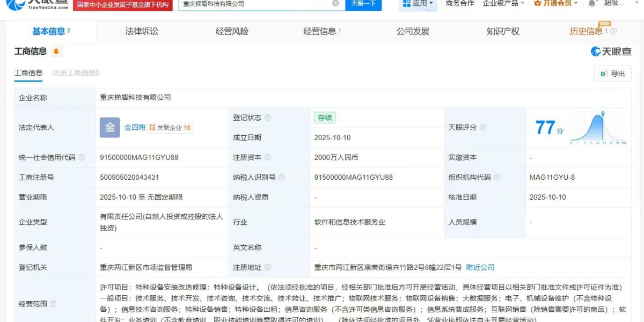The image size is (644, 322).
Task: Click the help icon next to 天眼评分
Action: point(483,128)
